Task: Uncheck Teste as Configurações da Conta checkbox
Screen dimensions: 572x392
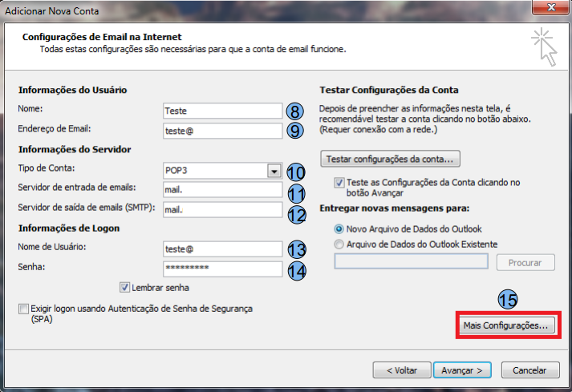Action: [340, 183]
